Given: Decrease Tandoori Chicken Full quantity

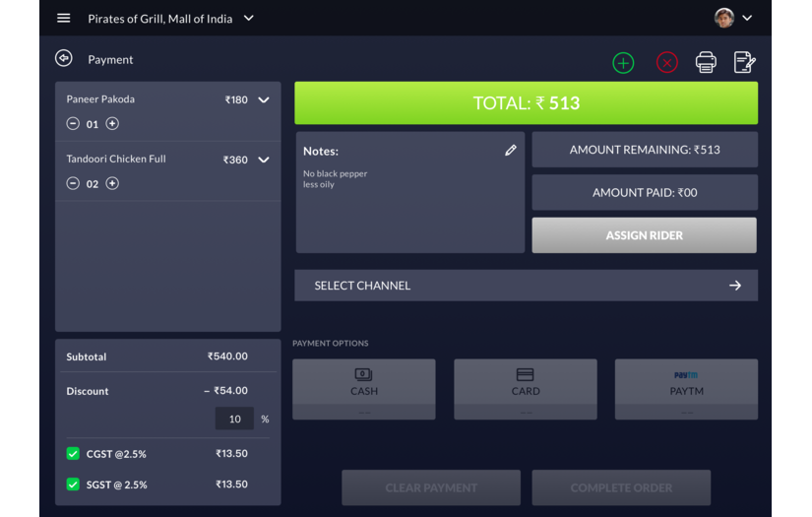Looking at the screenshot, I should click(73, 183).
